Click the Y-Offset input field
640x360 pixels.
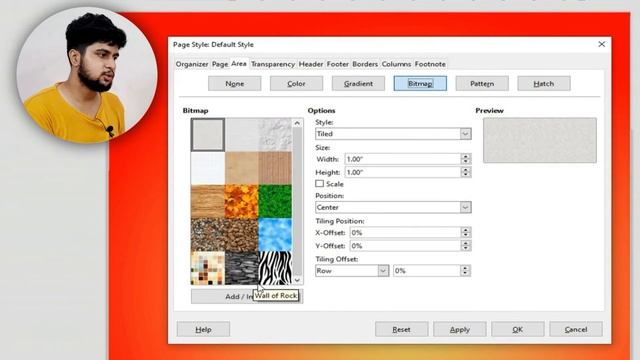click(405, 246)
